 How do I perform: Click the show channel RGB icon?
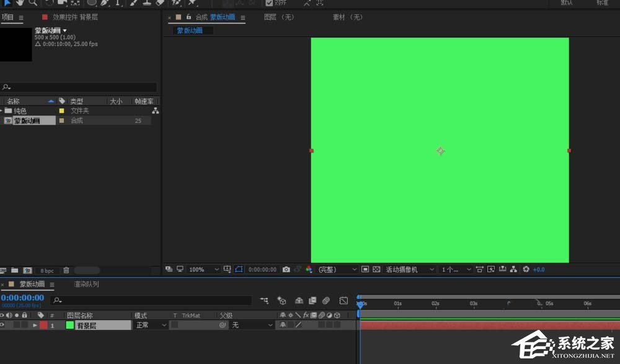309,270
